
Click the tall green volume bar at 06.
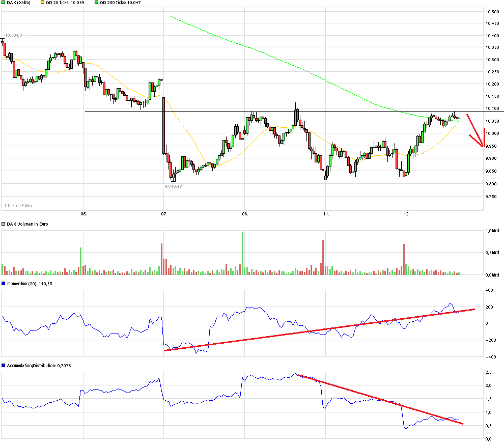(80, 261)
